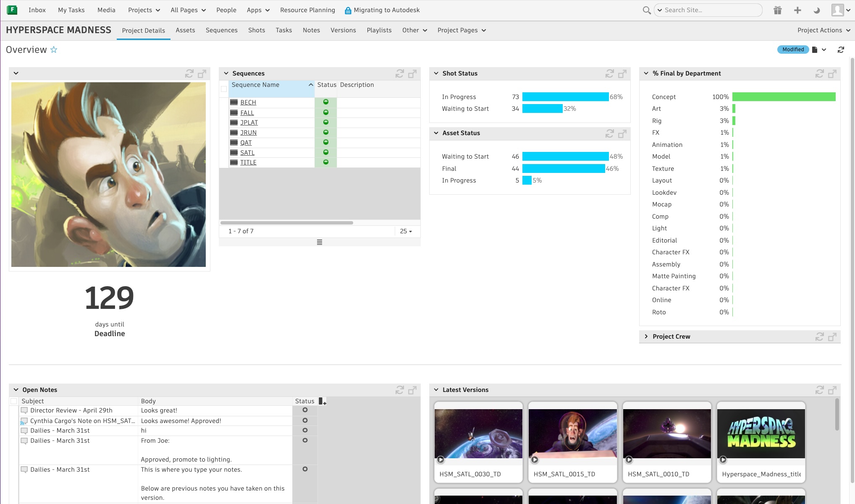Click the Concept 100% green bar

tap(784, 97)
